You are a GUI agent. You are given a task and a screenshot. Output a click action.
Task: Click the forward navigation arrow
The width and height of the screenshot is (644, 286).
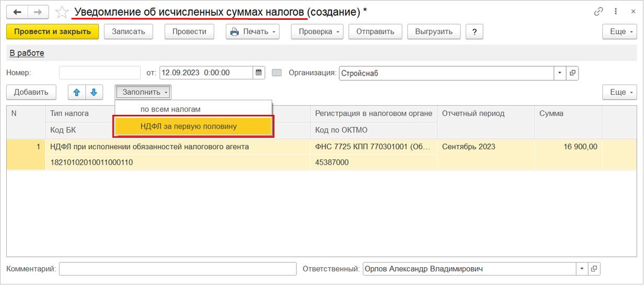(38, 12)
